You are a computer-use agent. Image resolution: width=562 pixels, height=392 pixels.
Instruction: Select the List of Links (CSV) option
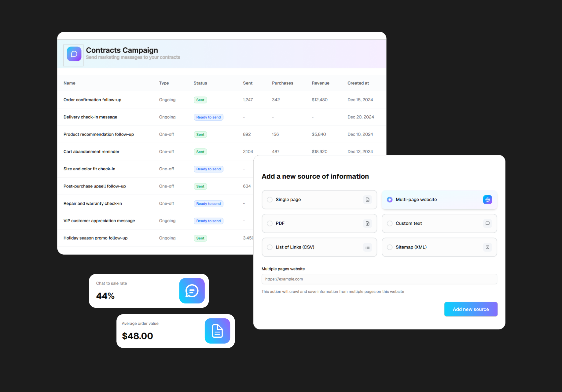pos(270,247)
